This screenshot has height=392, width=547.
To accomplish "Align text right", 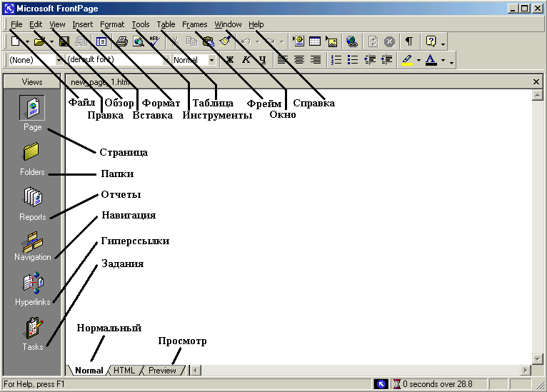I will click(x=316, y=60).
